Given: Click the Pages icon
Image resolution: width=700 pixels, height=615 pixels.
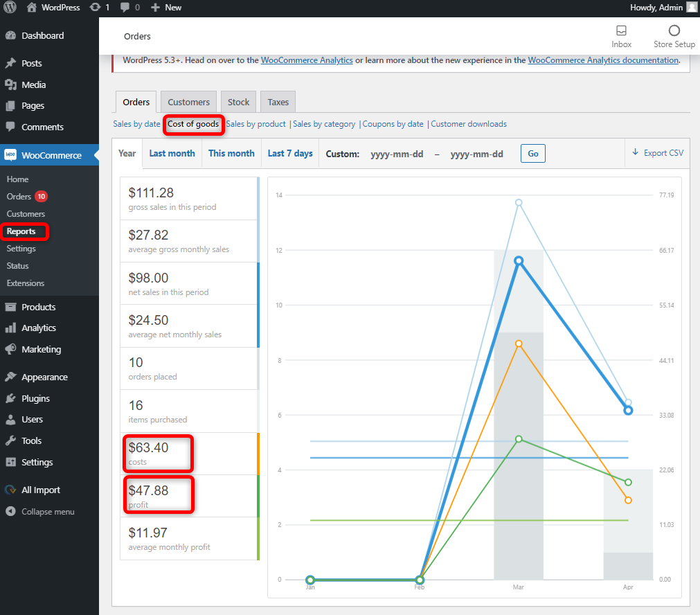Looking at the screenshot, I should [x=10, y=106].
